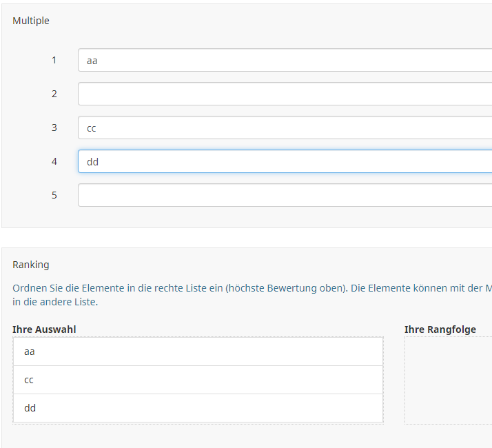
Task: Select the row 4 field containing dd
Action: pos(284,161)
